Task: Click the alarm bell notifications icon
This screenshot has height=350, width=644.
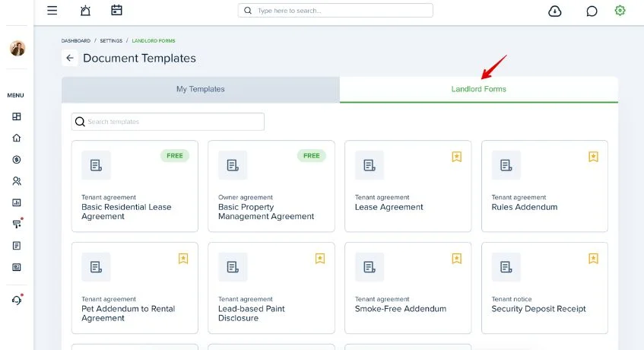Action: pos(85,10)
